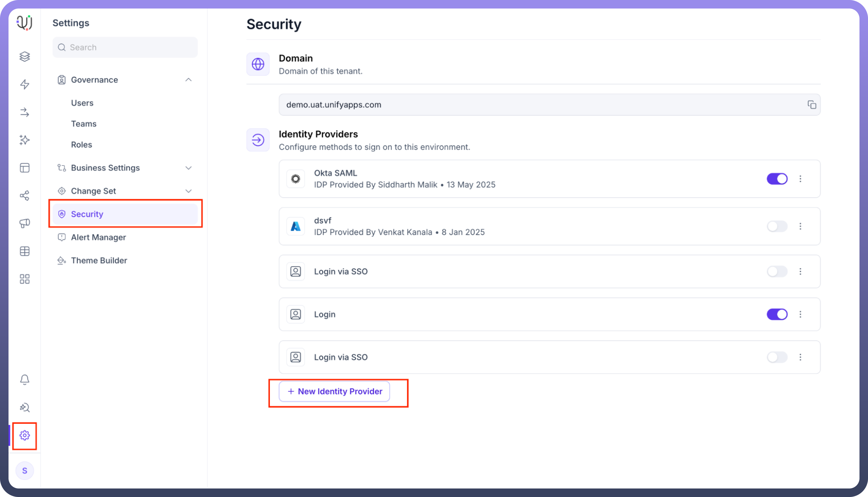Copy the domain URL with copy icon
868x497 pixels.
(812, 105)
